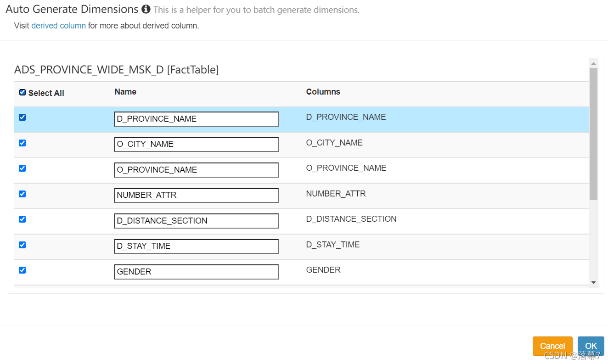Click the Name column header
Screen dimensions: 608x364
pos(125,92)
